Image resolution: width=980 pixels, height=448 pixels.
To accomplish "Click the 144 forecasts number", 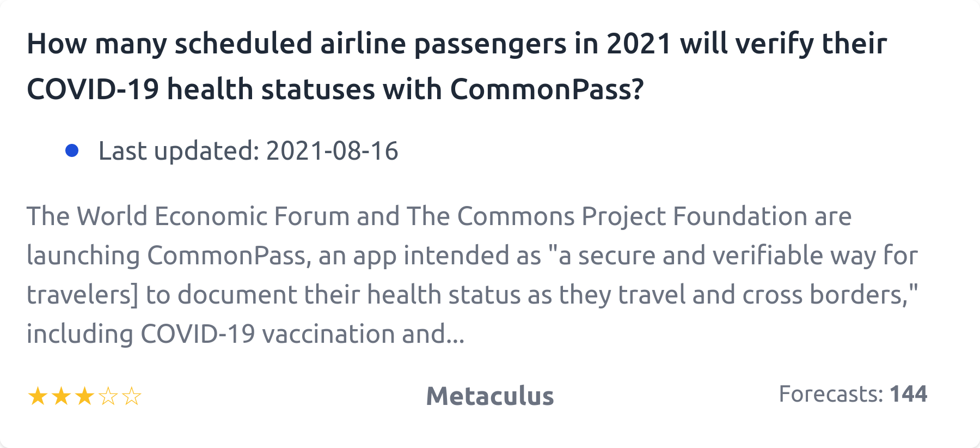I will point(908,394).
